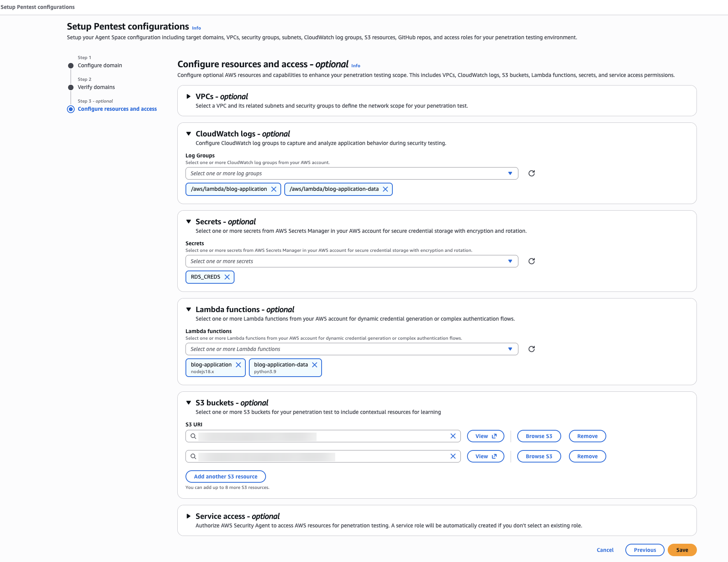Image resolution: width=728 pixels, height=562 pixels.
Task: Click the search icon in the second S3 URI field
Action: (x=193, y=456)
